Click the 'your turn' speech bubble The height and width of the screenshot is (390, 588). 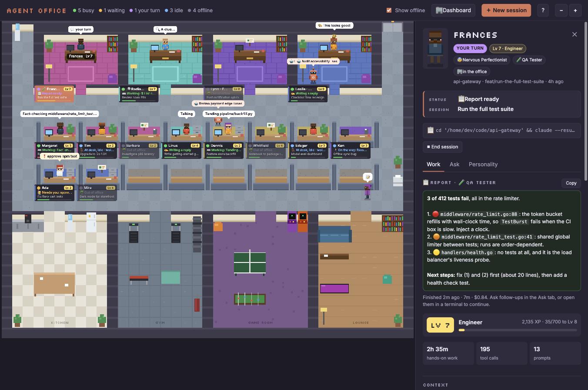tap(81, 29)
